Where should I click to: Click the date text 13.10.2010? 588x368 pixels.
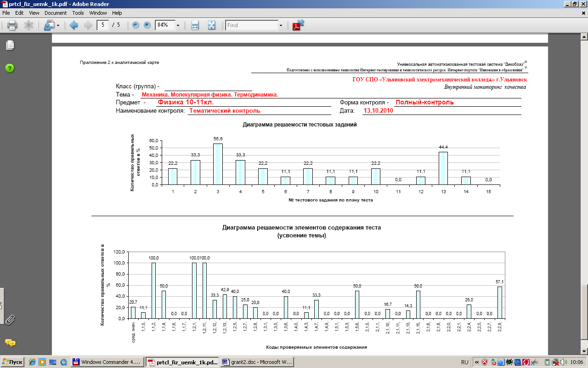(378, 111)
